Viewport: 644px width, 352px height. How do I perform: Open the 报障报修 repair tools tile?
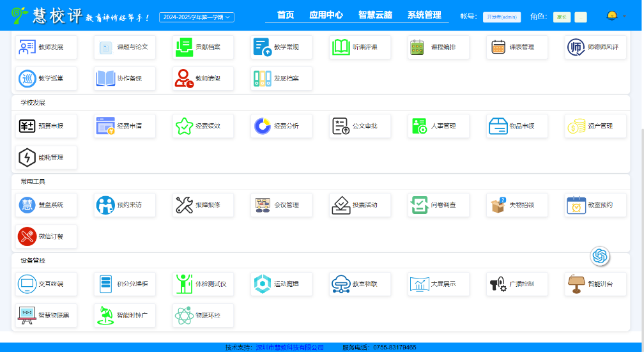[x=203, y=205]
